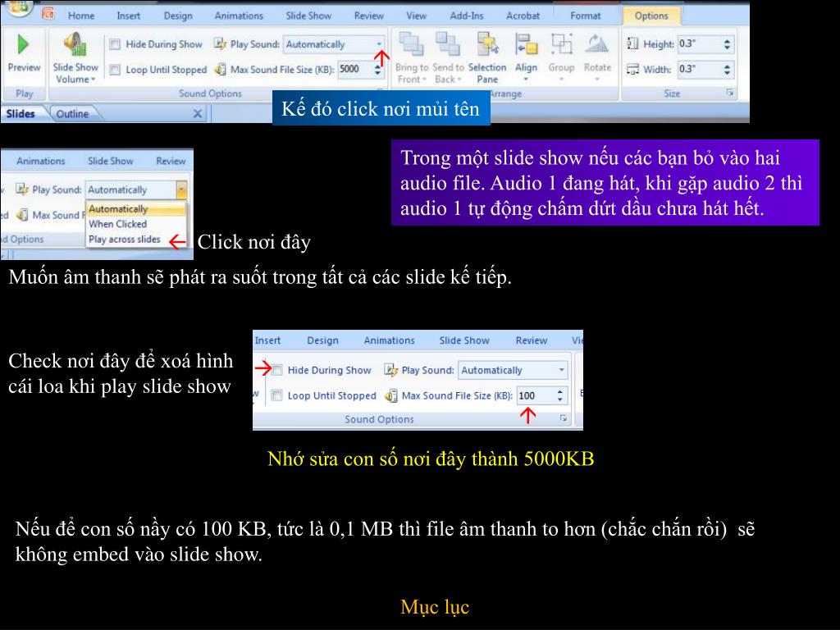Switch to the Options tab
This screenshot has width=840, height=630.
point(651,16)
